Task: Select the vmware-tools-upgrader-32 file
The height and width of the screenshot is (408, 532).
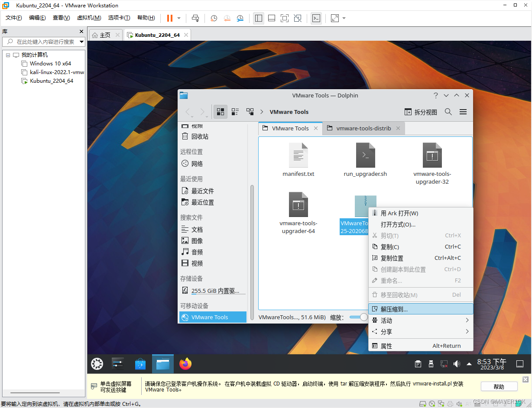Action: tap(432, 164)
